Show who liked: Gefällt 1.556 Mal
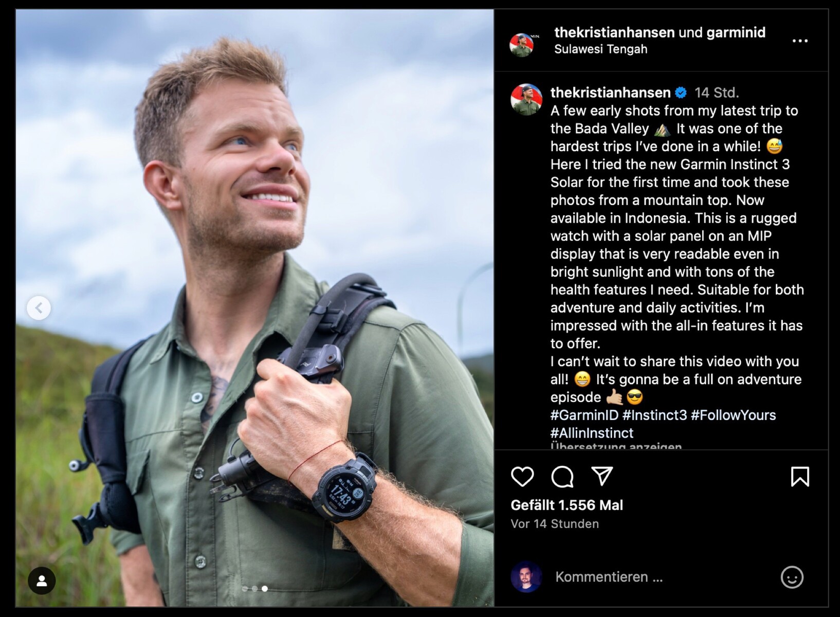This screenshot has width=840, height=617. pos(567,505)
